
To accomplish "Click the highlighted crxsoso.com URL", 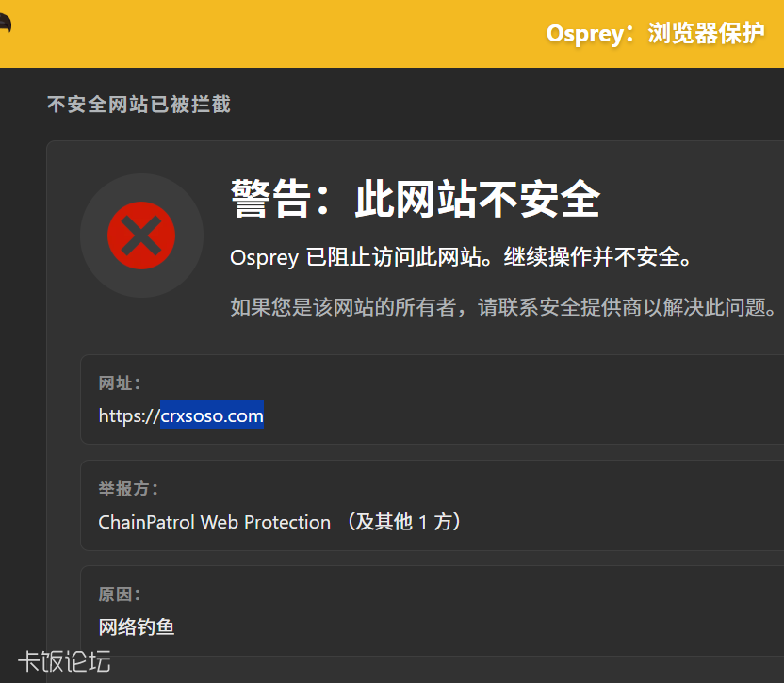I will click(212, 415).
